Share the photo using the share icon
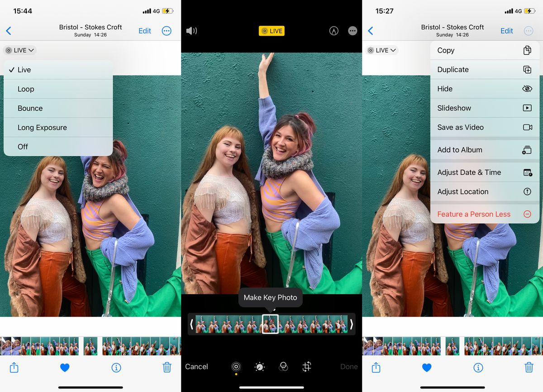The width and height of the screenshot is (543, 392). coord(14,368)
